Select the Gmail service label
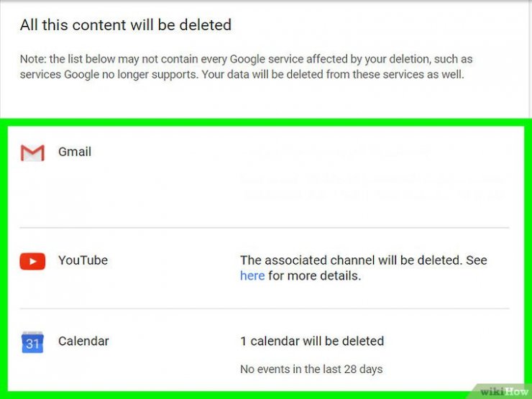This screenshot has height=399, width=532. (75, 152)
